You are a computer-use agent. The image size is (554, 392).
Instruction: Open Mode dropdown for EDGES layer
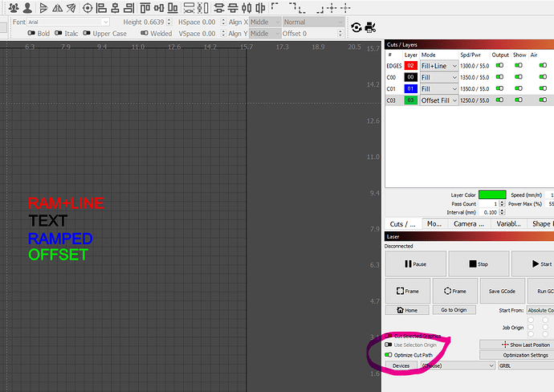click(439, 66)
